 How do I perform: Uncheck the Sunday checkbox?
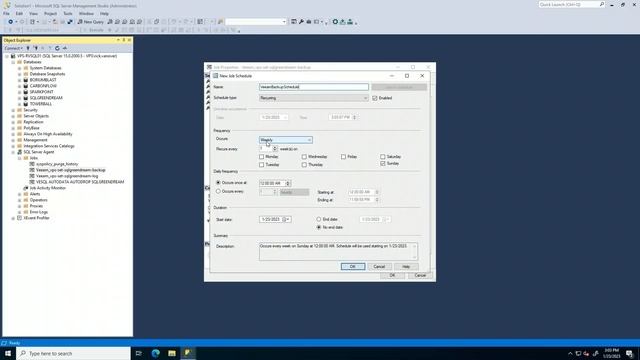(382, 164)
